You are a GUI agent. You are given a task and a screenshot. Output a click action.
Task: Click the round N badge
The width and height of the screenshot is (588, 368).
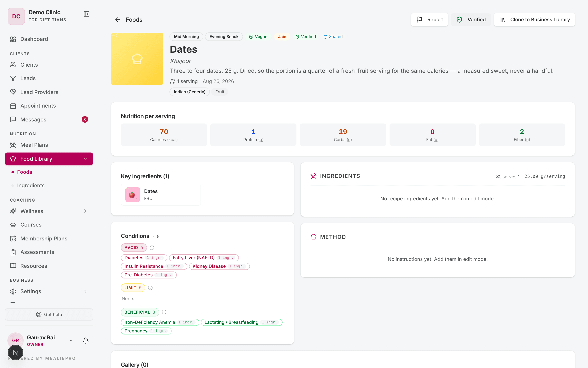[16, 352]
